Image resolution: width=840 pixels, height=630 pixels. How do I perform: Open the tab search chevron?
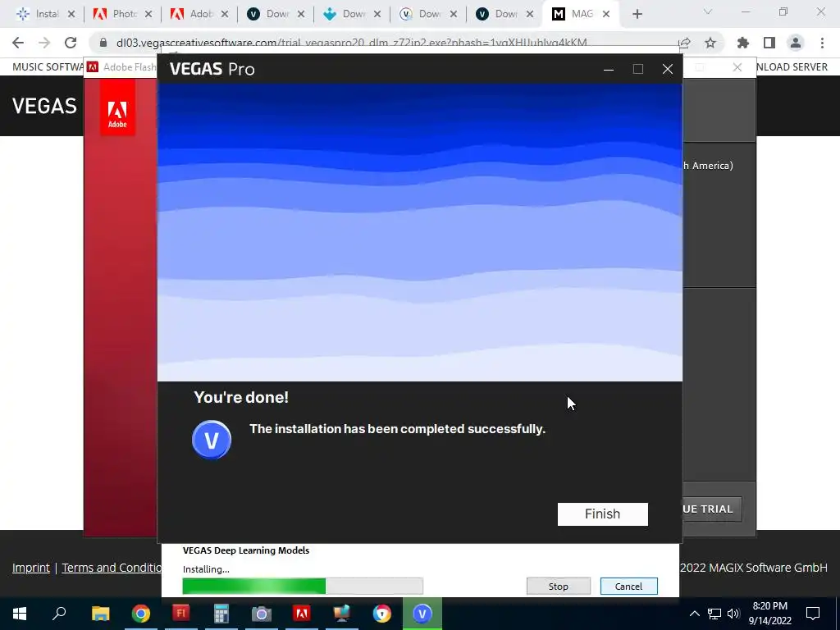(708, 11)
